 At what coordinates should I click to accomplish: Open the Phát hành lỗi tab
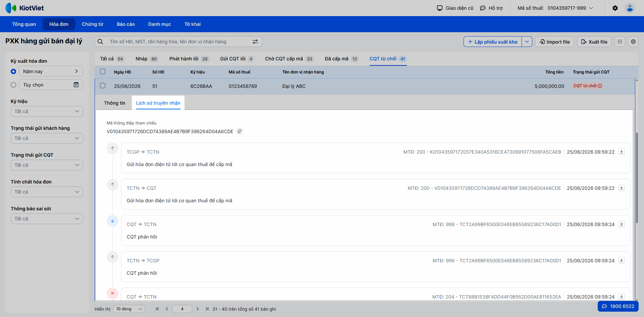coord(189,59)
